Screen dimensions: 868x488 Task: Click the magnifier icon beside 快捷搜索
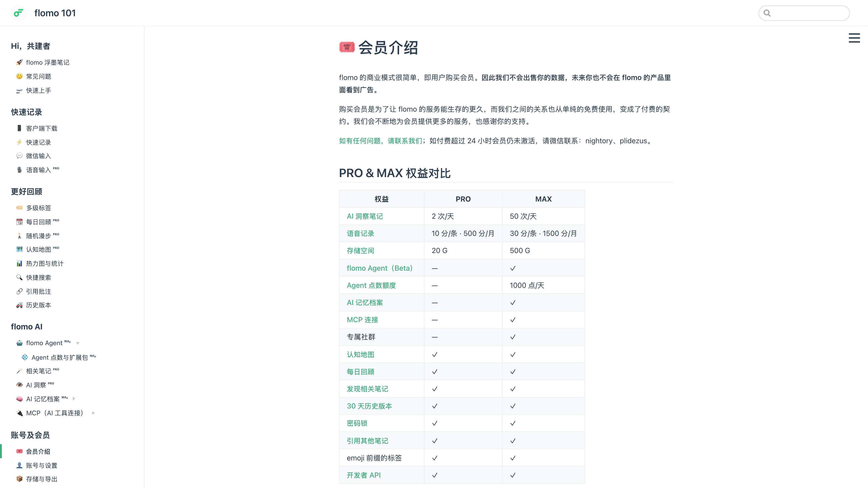[x=19, y=277]
